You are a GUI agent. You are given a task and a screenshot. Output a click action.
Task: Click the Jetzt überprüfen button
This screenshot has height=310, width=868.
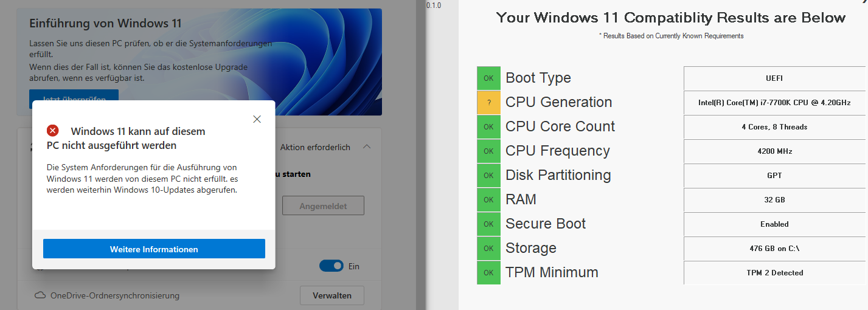click(x=74, y=99)
